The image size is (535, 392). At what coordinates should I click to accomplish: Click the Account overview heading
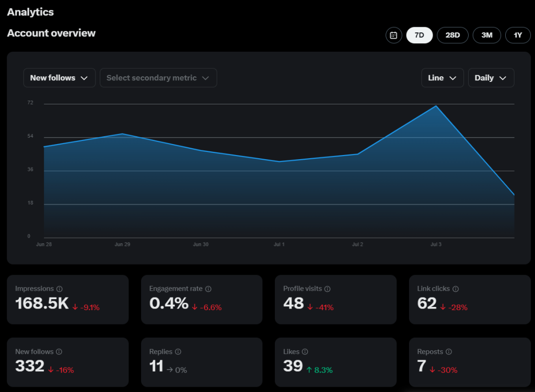(51, 33)
